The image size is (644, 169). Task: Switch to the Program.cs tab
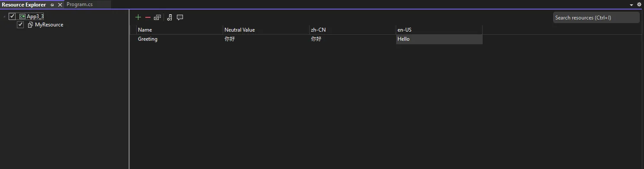coord(80,4)
